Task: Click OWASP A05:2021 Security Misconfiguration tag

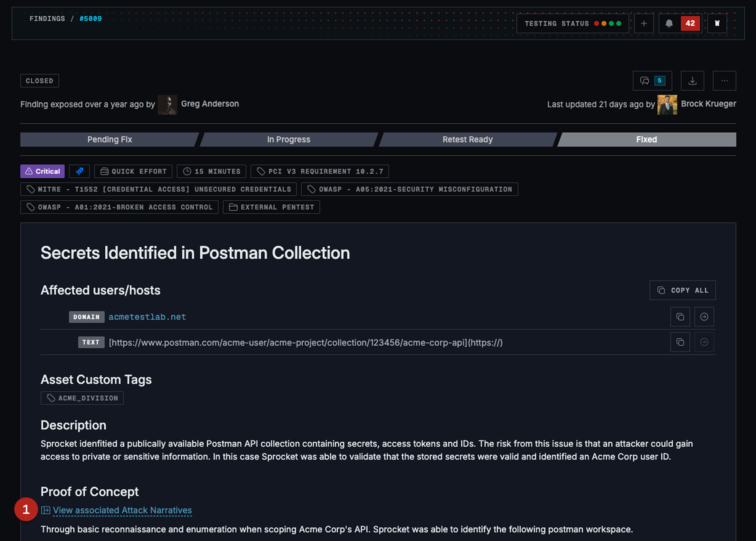Action: click(x=409, y=189)
